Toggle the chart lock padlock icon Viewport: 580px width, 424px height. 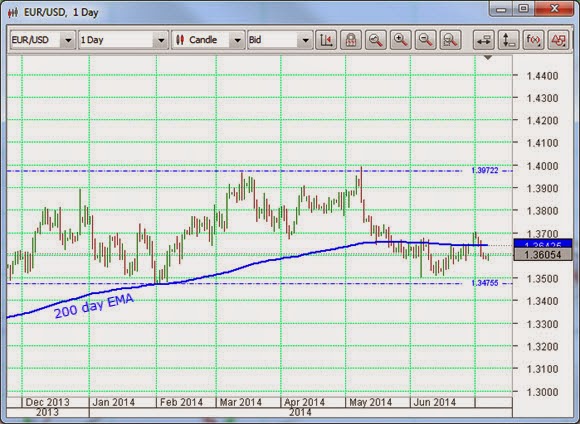351,40
